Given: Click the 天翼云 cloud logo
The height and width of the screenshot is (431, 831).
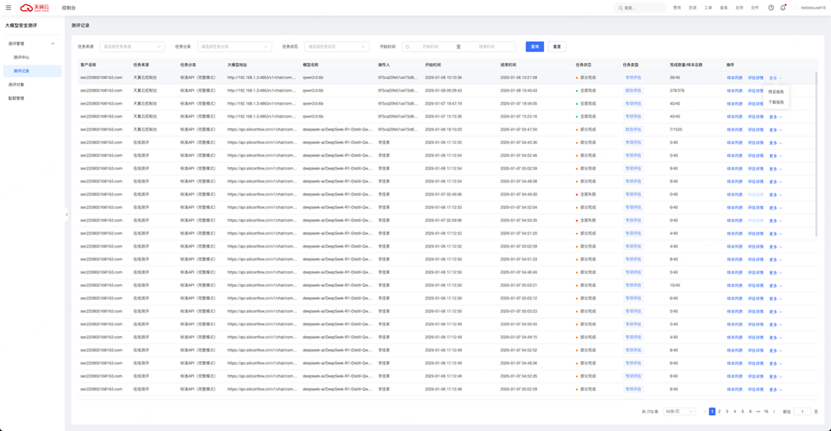Looking at the screenshot, I should click(x=34, y=7).
